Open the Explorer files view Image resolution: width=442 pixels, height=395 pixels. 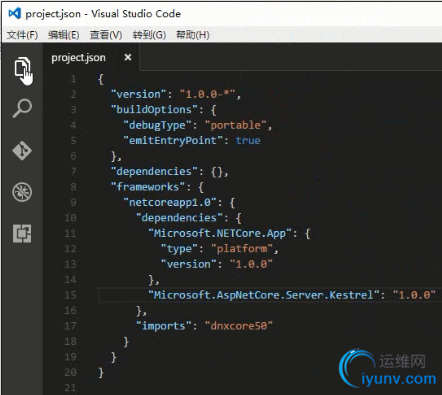point(22,68)
